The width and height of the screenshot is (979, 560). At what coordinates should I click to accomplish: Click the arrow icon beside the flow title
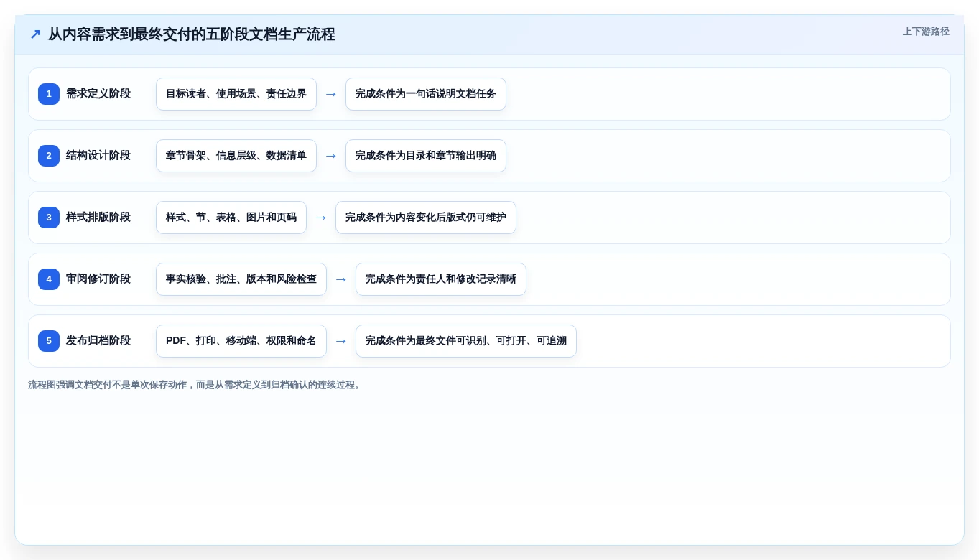coord(35,34)
